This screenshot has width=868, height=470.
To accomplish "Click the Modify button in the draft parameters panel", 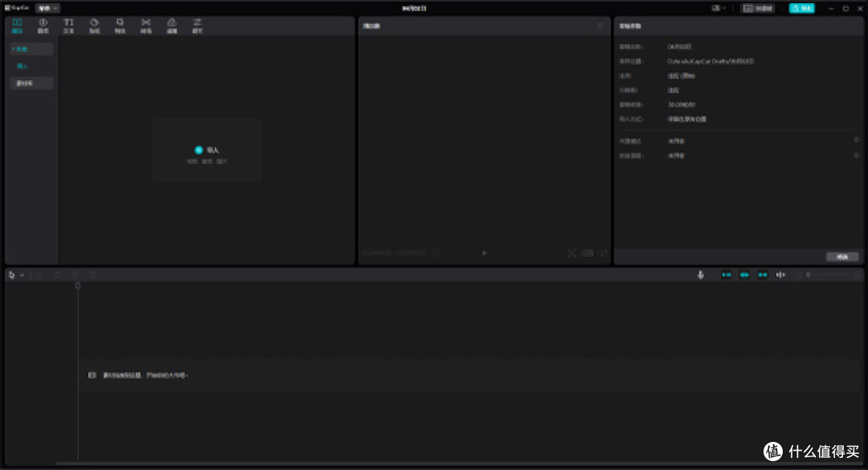I will (x=842, y=256).
